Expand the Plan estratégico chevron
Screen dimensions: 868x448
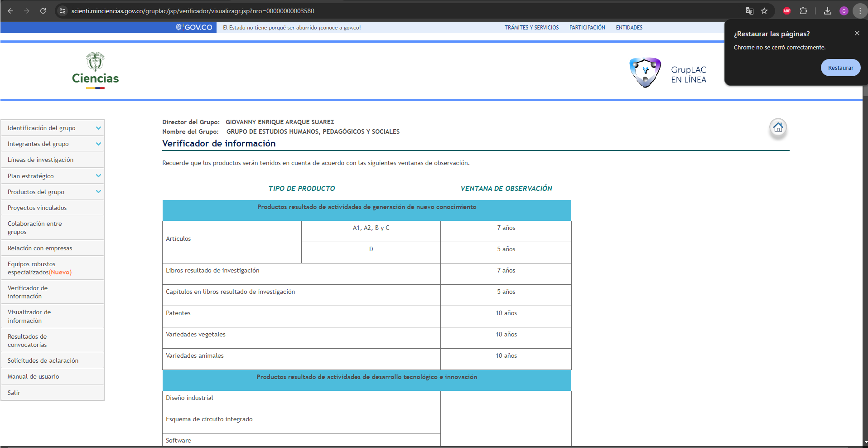(98, 176)
